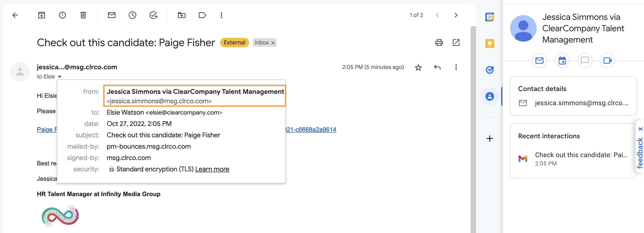This screenshot has height=233, width=644.
Task: Click the Infinity Media Group logo
Action: [x=60, y=216]
